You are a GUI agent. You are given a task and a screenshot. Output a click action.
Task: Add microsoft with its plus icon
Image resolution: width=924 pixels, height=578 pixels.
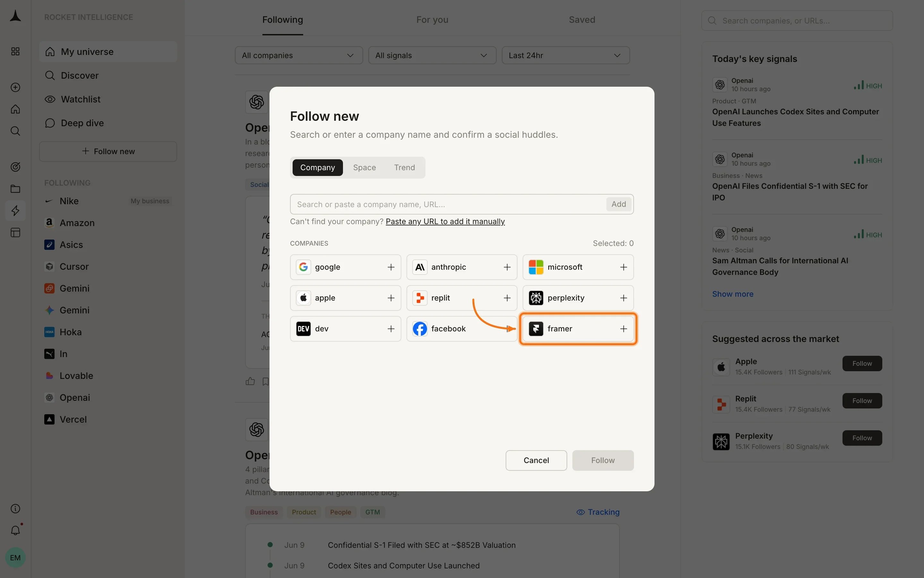click(623, 267)
